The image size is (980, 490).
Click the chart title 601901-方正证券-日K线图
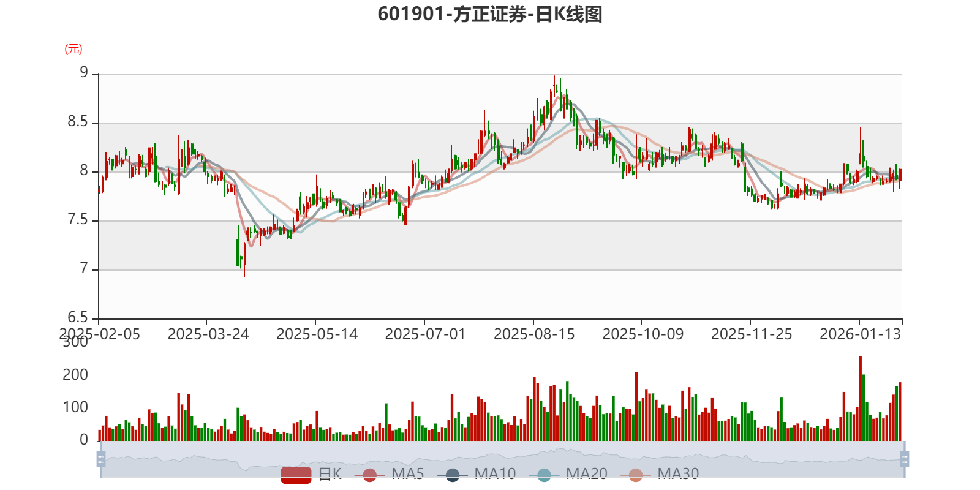(490, 14)
